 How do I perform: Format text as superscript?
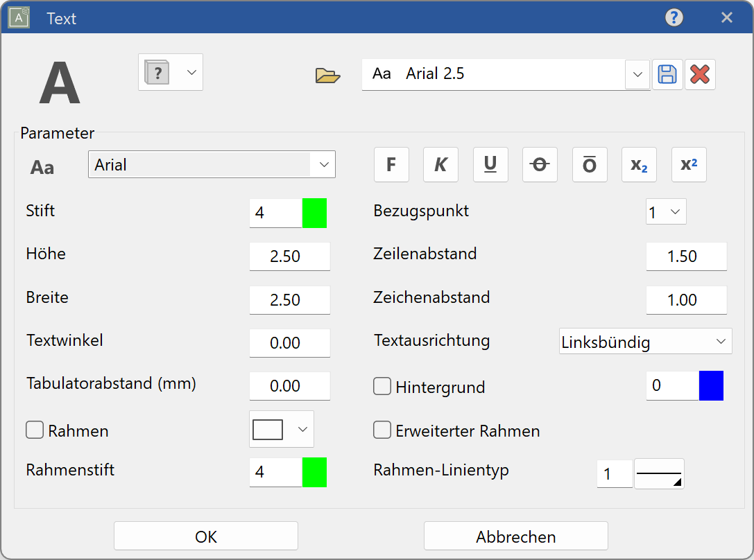pos(689,164)
